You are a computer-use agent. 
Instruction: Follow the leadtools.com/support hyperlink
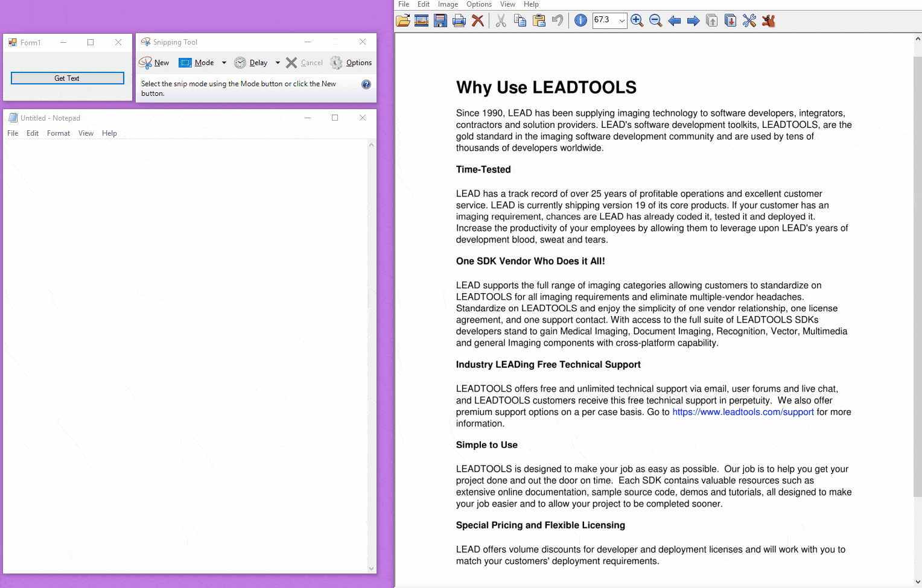click(743, 412)
